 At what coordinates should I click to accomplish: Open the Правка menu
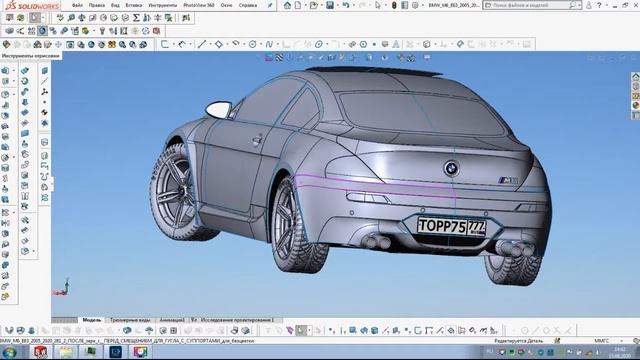click(x=97, y=5)
